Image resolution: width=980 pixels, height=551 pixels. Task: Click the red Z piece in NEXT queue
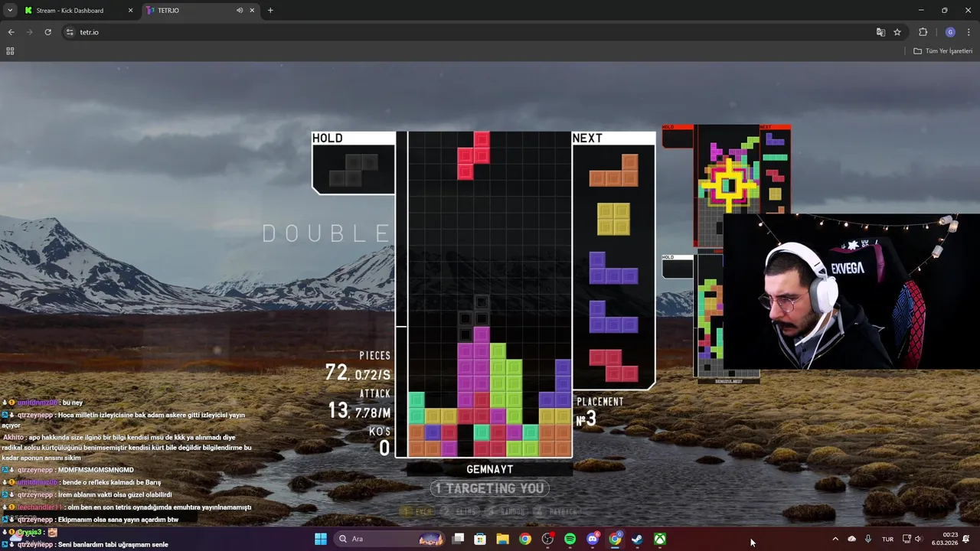pos(613,365)
